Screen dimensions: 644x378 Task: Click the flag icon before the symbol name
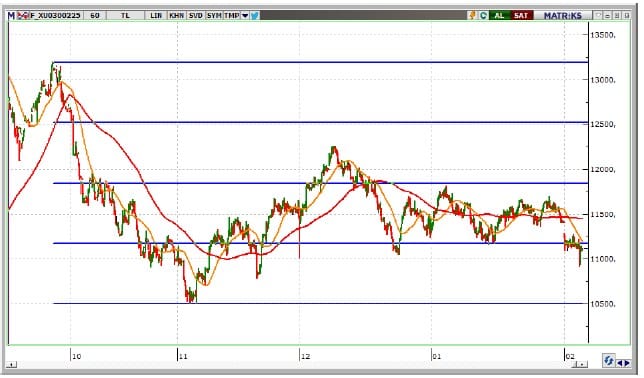point(23,16)
